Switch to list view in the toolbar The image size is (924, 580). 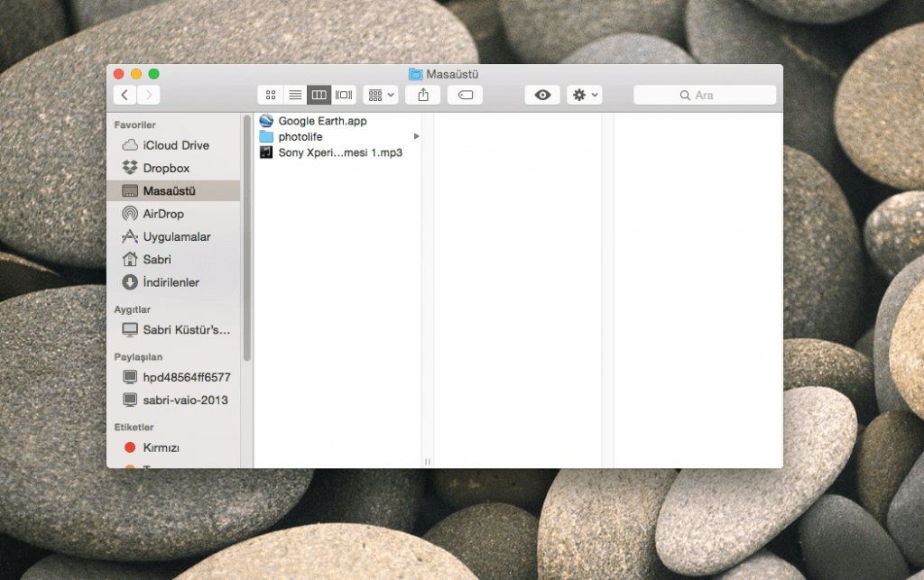click(294, 94)
